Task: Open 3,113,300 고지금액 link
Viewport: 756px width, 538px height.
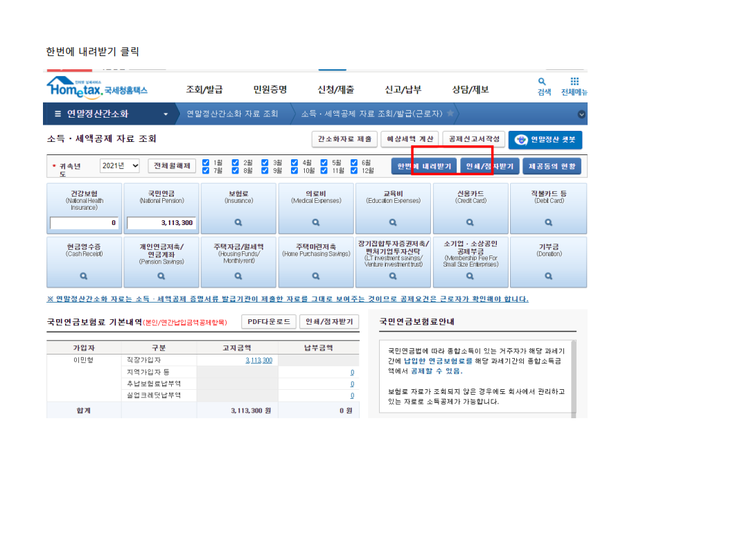Action: (x=259, y=360)
